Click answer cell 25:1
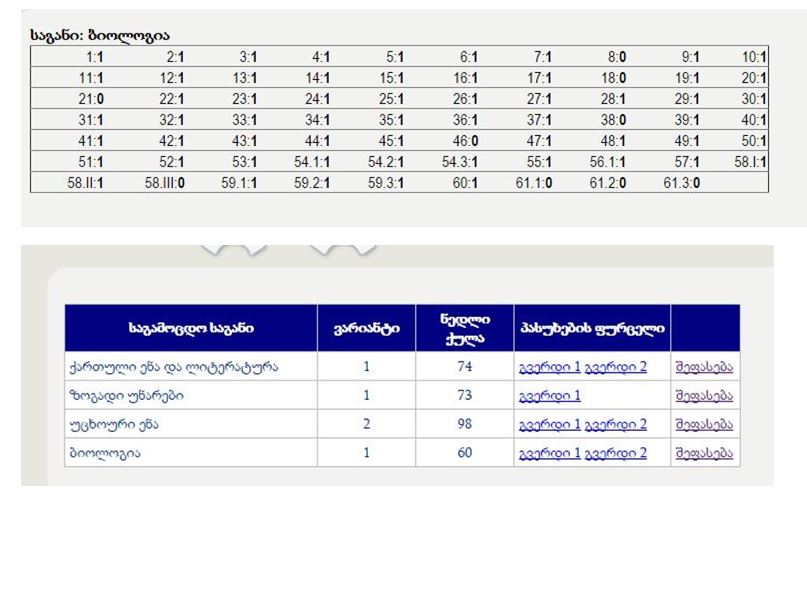The height and width of the screenshot is (610, 807). pos(392,99)
